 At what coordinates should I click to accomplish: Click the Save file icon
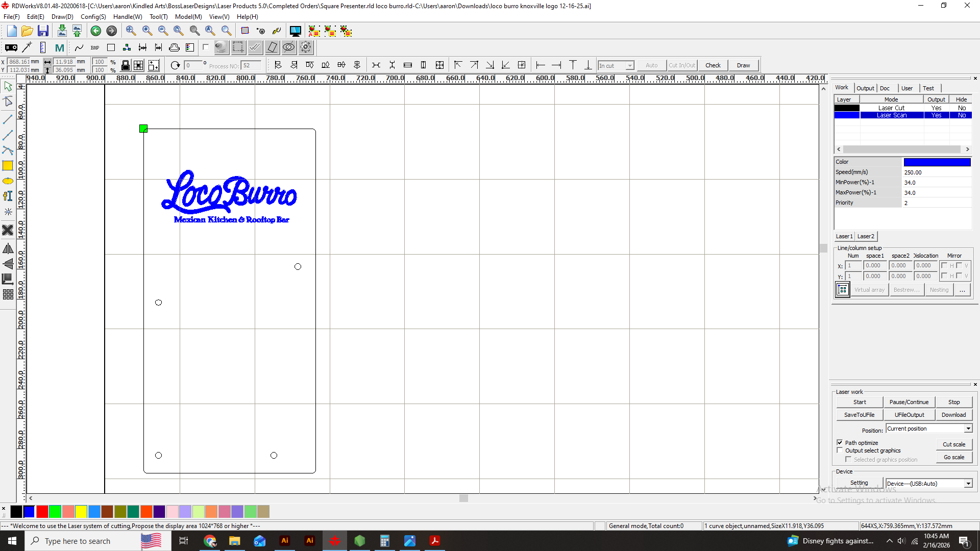43,31
